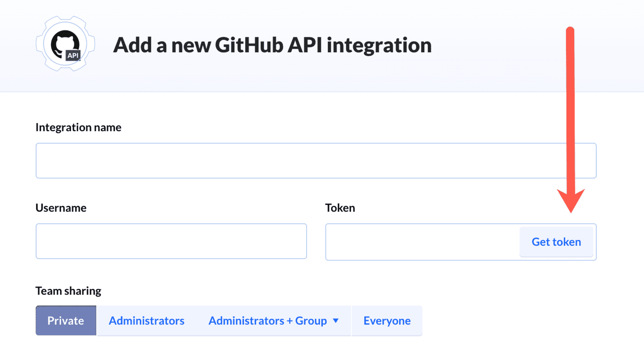Choose Administrators sharing option
The image size is (644, 362).
(147, 321)
